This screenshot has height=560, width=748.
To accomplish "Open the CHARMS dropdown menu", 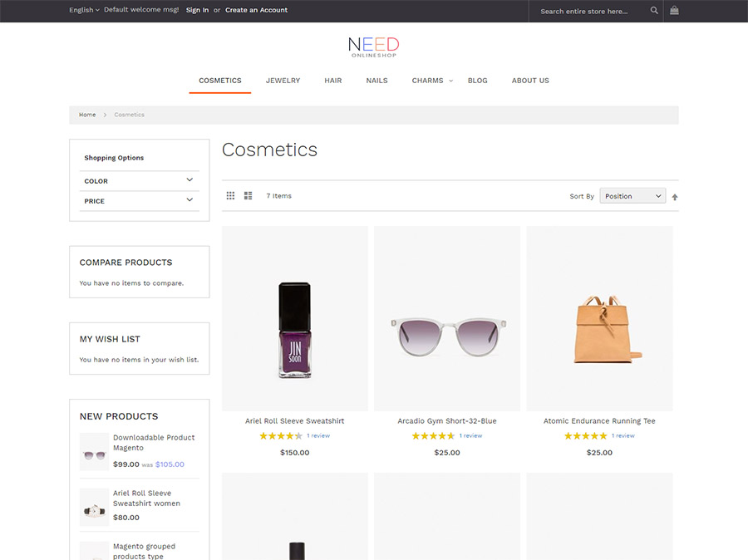I will point(431,81).
